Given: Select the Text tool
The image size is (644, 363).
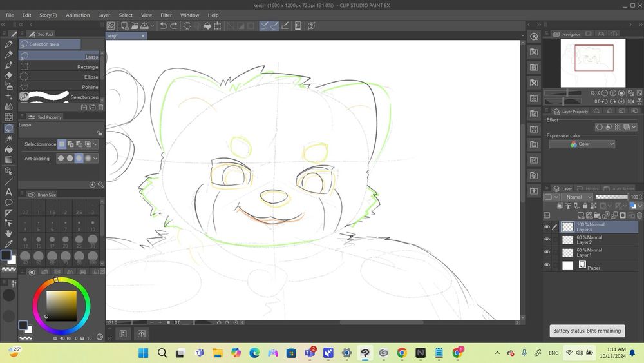Looking at the screenshot, I should click(9, 191).
